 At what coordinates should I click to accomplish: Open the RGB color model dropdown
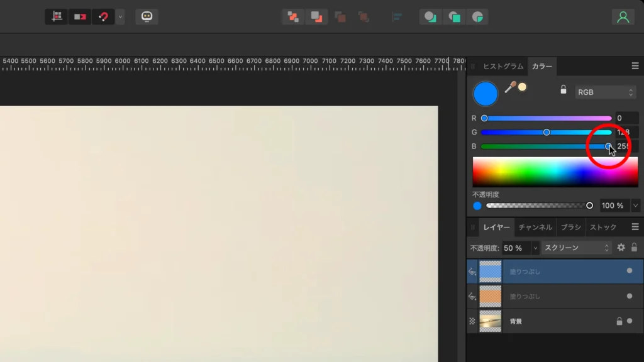(x=605, y=91)
